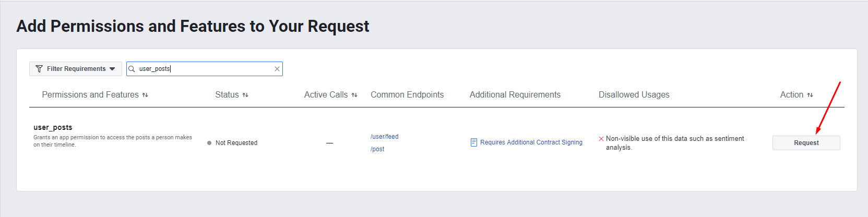Open Requires Additional Contract Signing link

pos(531,142)
